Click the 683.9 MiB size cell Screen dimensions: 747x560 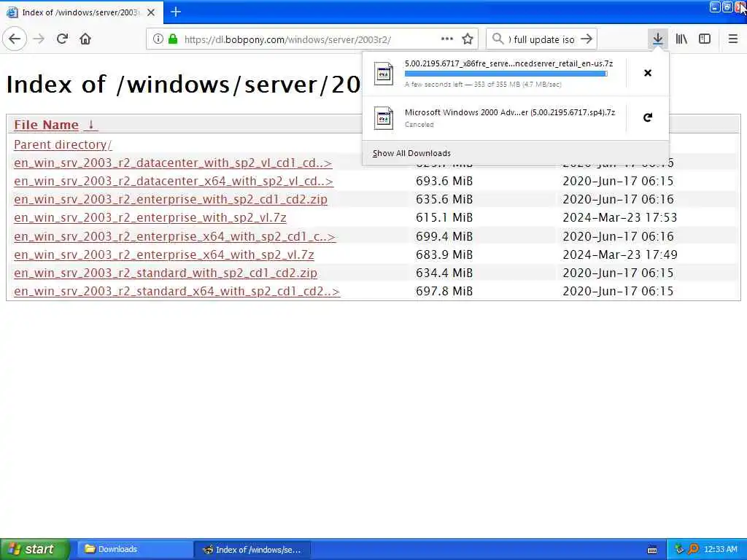(444, 254)
